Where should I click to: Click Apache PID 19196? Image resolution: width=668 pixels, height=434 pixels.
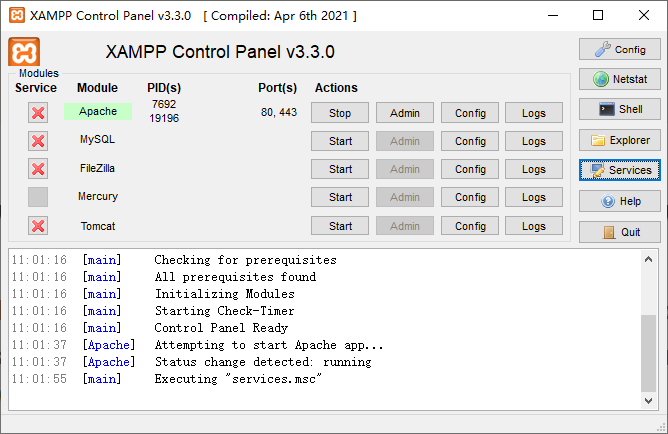(x=164, y=118)
